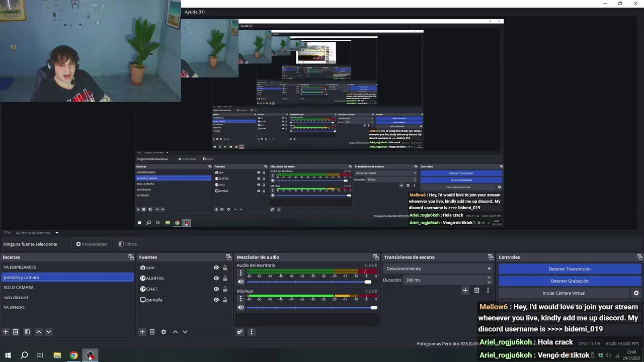Image resolution: width=644 pixels, height=362 pixels.
Task: Click Iniciar Cámara Virtual button
Action: (x=563, y=293)
